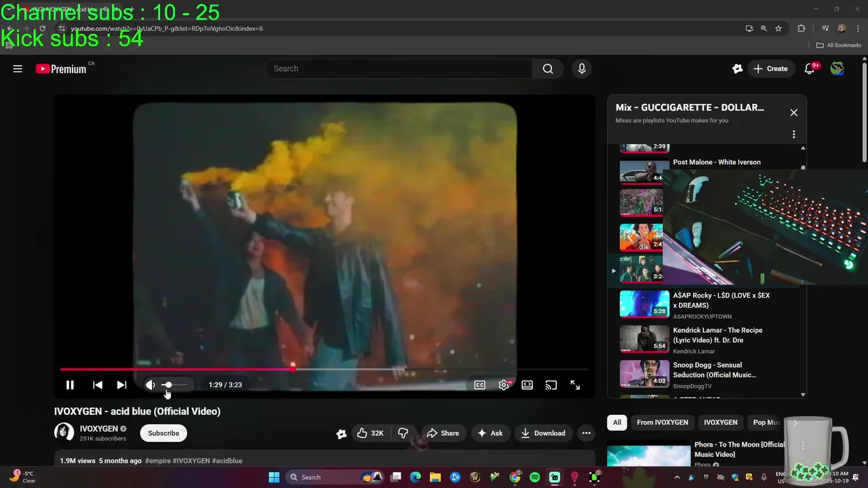The image size is (868, 488).
Task: Click #empire hashtag
Action: click(x=158, y=461)
